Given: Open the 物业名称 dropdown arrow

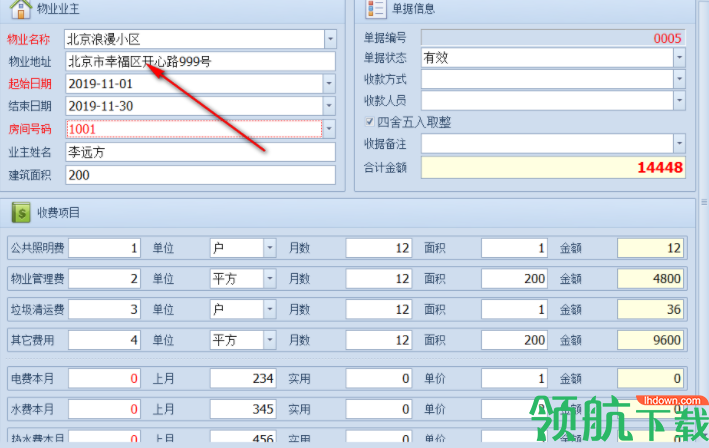Looking at the screenshot, I should 331,39.
